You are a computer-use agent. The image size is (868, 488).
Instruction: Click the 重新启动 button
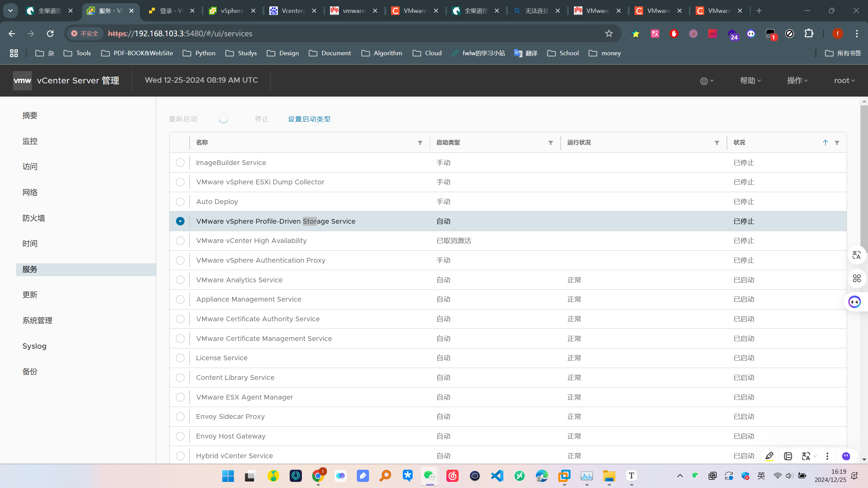click(183, 119)
